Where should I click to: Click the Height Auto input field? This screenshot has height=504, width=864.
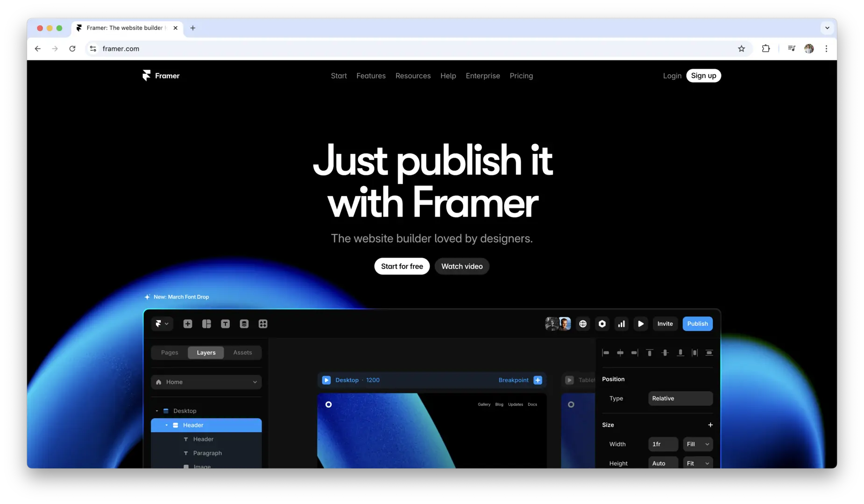663,463
